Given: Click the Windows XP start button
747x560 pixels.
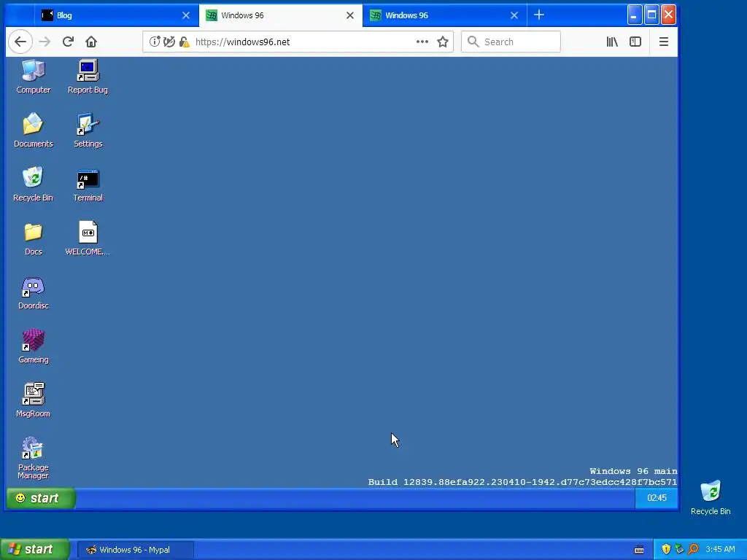Looking at the screenshot, I should 35,550.
